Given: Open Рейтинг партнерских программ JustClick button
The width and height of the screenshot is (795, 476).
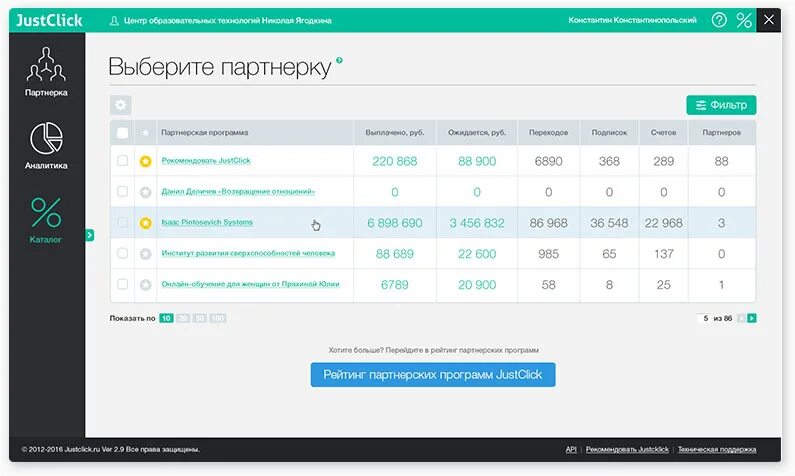Looking at the screenshot, I should 432,375.
